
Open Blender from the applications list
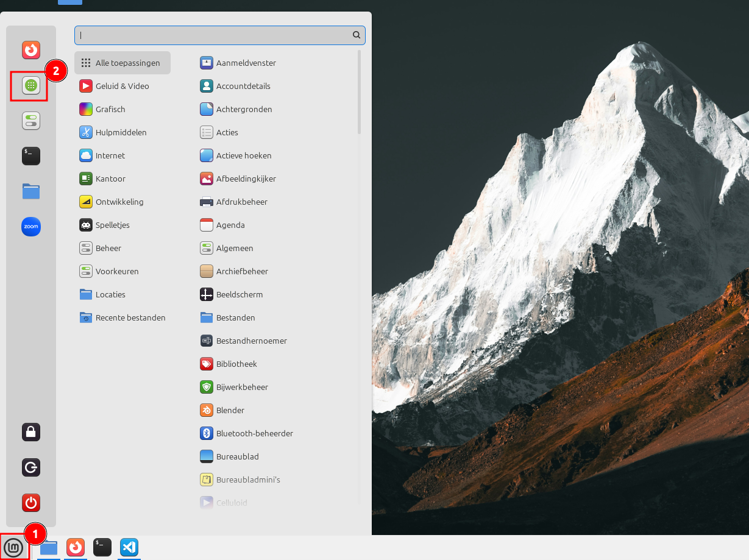[230, 410]
